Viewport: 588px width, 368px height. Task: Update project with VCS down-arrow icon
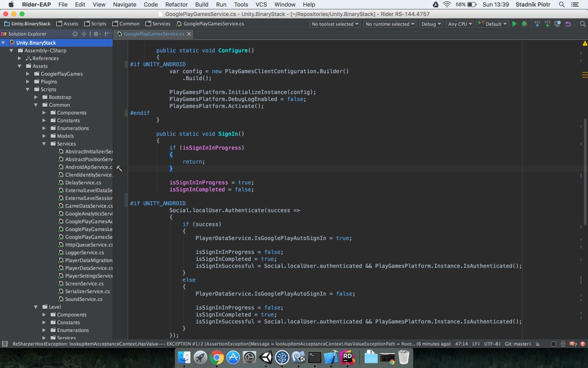(x=538, y=24)
